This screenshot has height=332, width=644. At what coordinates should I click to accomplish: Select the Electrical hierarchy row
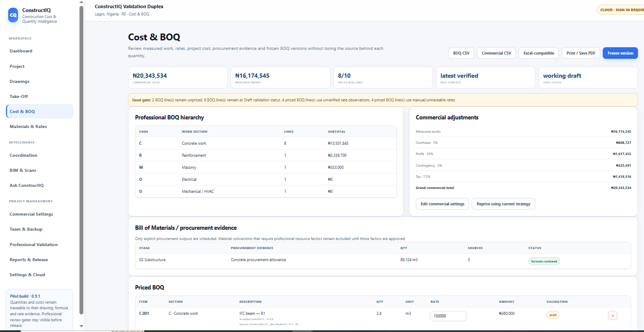coord(266,180)
